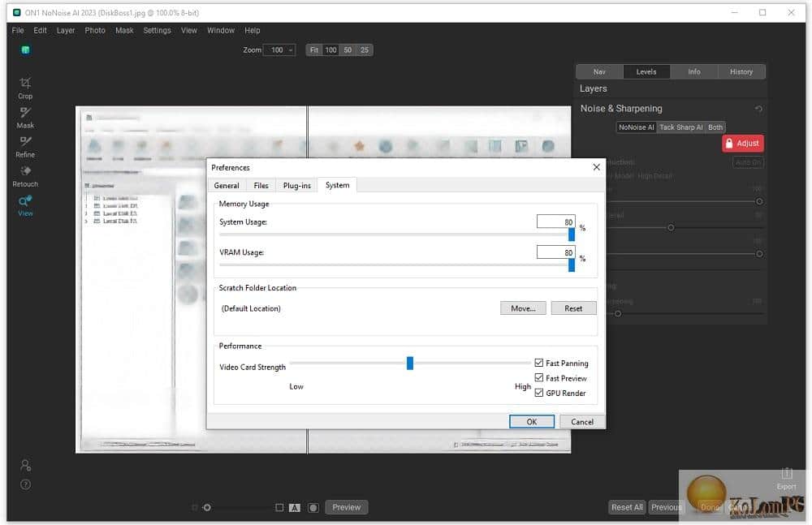Click the circle mask view icon in the bottom bar

313,508
